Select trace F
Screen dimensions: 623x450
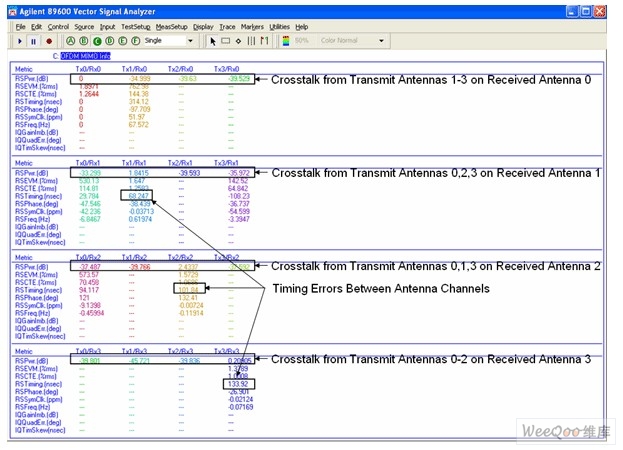click(x=136, y=41)
